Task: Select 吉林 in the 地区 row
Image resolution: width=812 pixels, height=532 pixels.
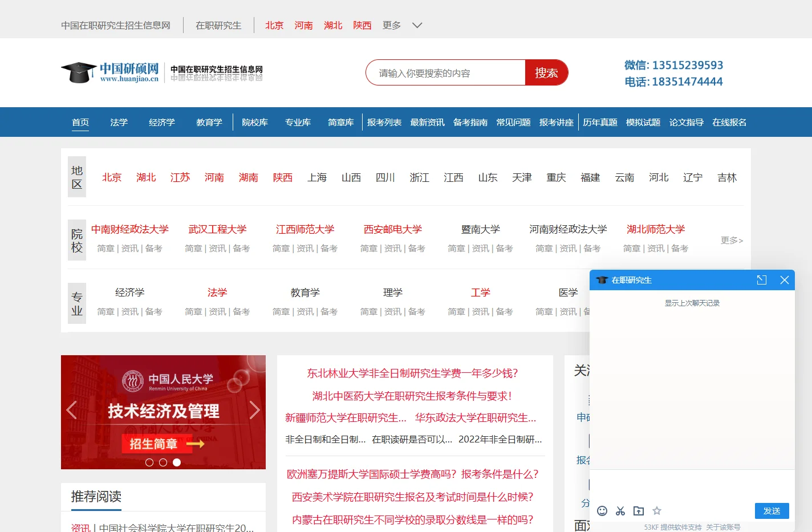Action: click(727, 177)
